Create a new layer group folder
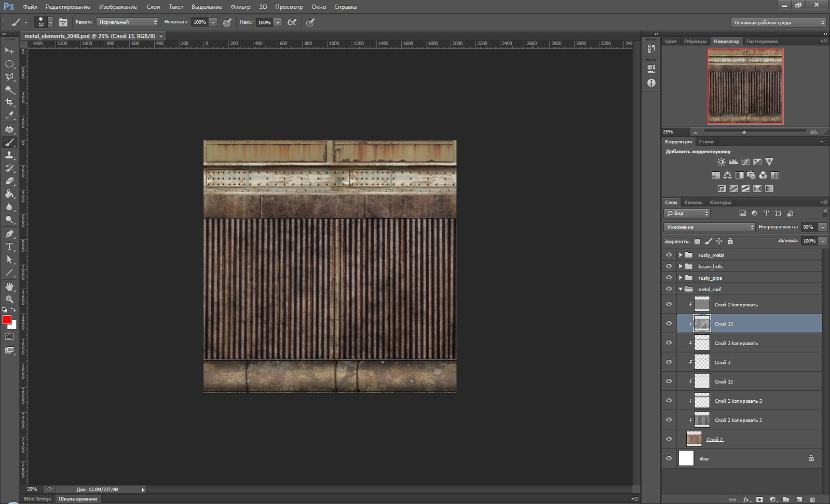 tap(786, 499)
